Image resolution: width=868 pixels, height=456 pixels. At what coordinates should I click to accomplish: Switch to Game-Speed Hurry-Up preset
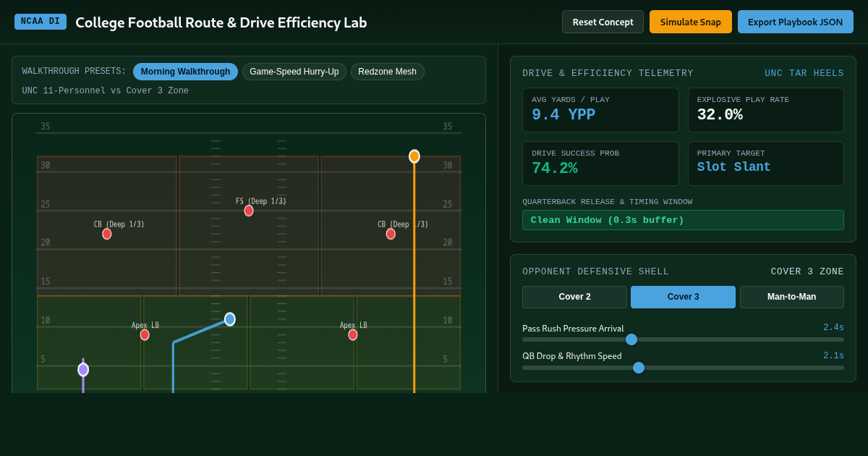pyautogui.click(x=294, y=72)
